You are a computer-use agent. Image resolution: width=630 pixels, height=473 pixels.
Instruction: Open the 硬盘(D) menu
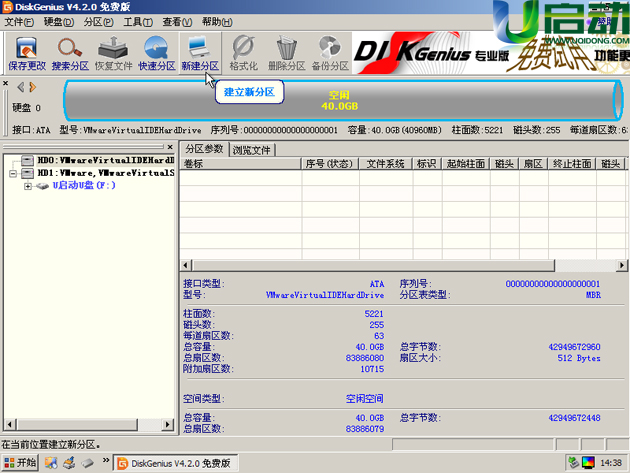point(59,22)
